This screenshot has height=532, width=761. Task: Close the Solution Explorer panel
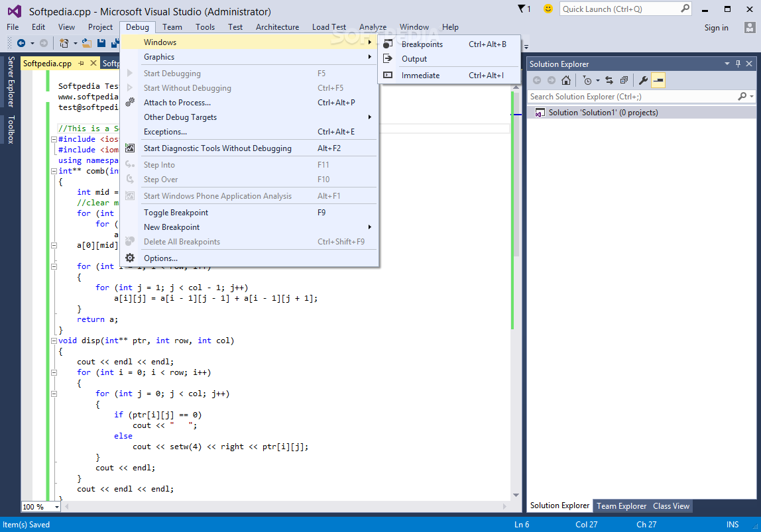749,64
